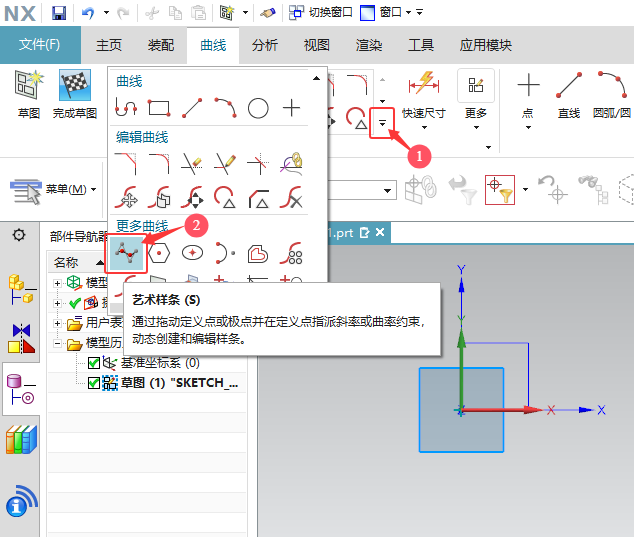Select the Line tool in curve gallery
The image size is (634, 537).
click(192, 108)
